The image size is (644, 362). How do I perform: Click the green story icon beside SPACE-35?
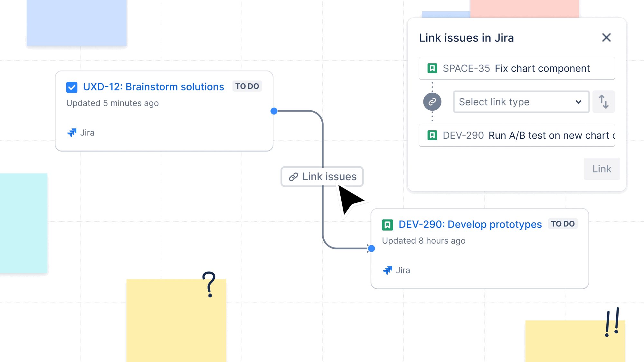pyautogui.click(x=432, y=68)
